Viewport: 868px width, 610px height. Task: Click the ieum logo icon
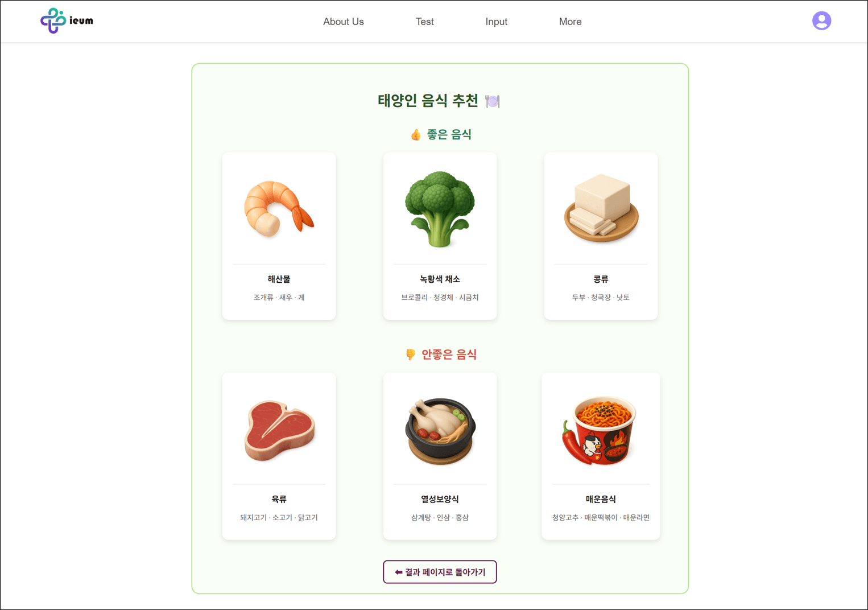pyautogui.click(x=53, y=21)
